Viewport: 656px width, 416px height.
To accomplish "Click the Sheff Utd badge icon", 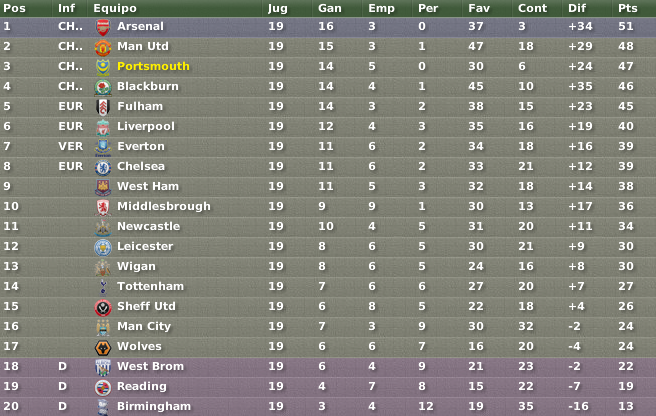I will [103, 308].
